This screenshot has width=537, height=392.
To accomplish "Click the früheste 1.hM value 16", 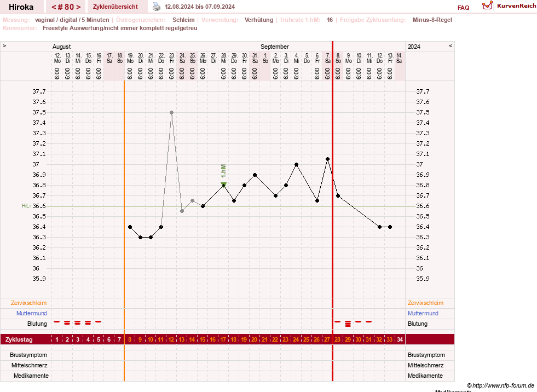I will point(330,20).
